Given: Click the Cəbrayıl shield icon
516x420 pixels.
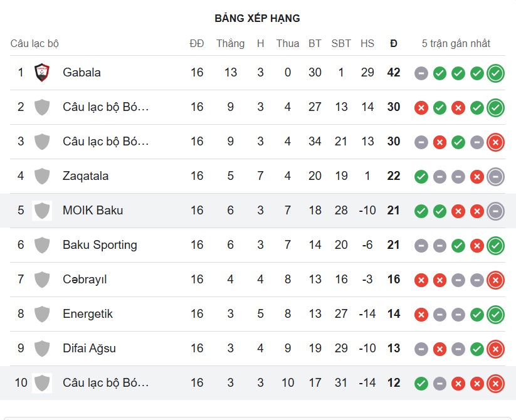Looking at the screenshot, I should [x=42, y=280].
